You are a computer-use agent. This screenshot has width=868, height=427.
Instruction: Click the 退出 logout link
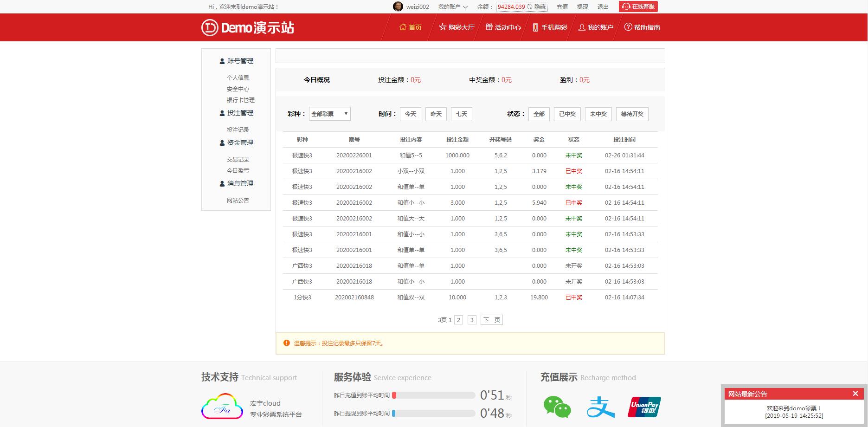(x=603, y=7)
